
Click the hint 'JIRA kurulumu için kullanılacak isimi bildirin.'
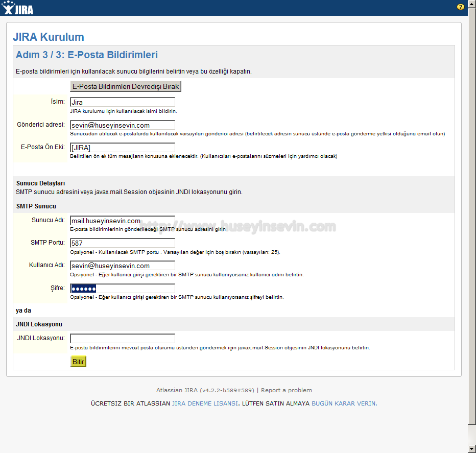click(124, 111)
